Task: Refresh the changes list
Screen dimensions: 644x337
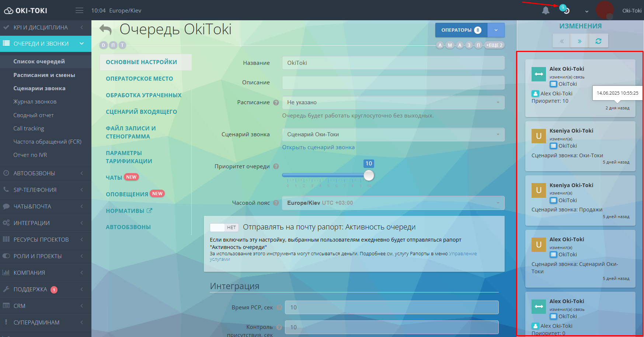Action: pyautogui.click(x=598, y=41)
